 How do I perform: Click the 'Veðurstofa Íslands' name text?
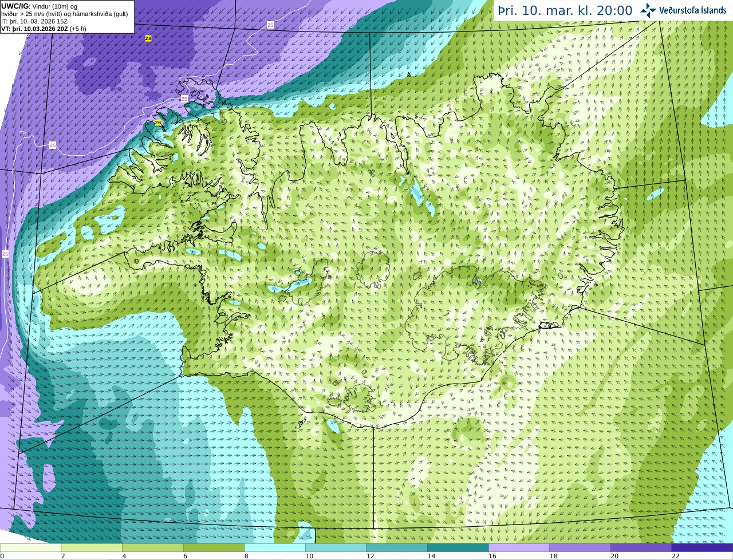click(x=692, y=10)
